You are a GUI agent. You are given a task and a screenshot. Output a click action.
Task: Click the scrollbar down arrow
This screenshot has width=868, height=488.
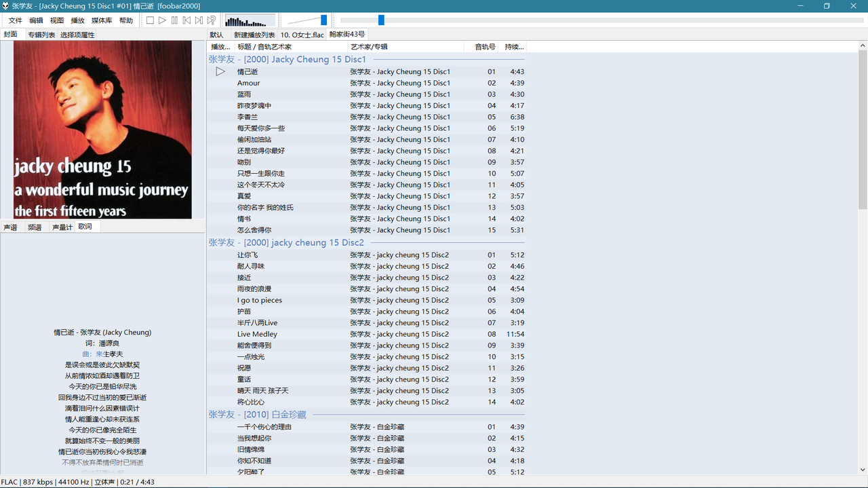(863, 469)
